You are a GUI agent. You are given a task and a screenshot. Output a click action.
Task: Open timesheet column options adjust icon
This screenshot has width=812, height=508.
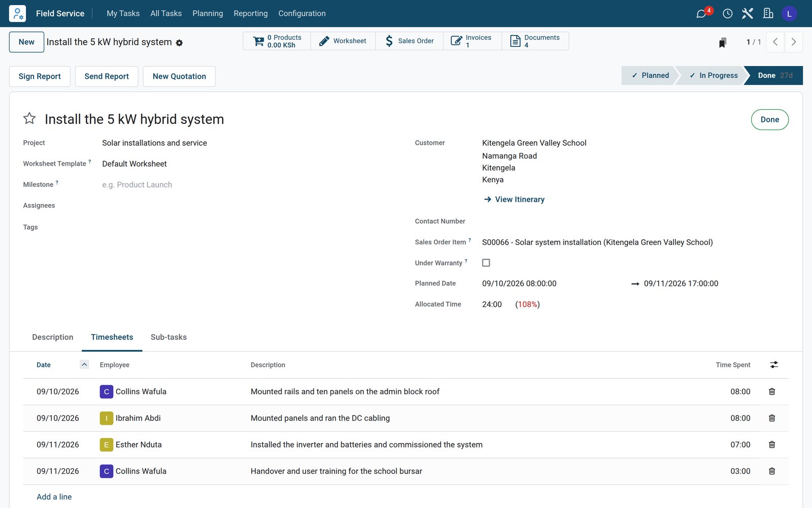tap(774, 365)
